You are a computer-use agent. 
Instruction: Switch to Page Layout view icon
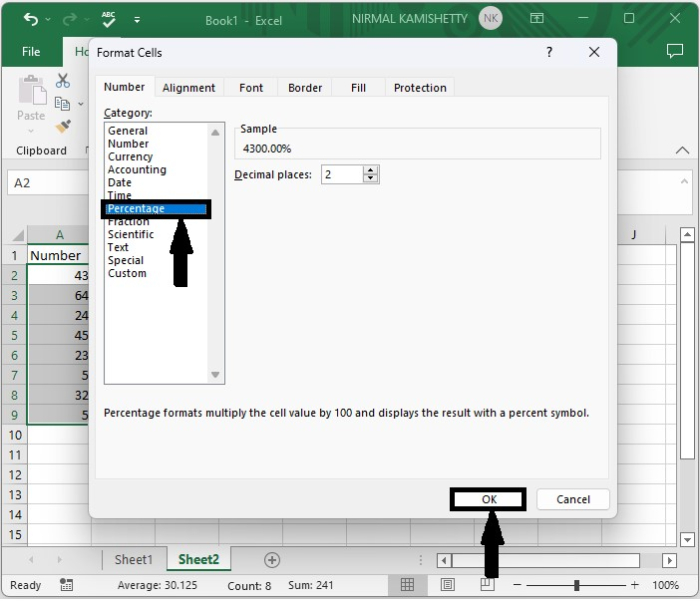pos(447,584)
